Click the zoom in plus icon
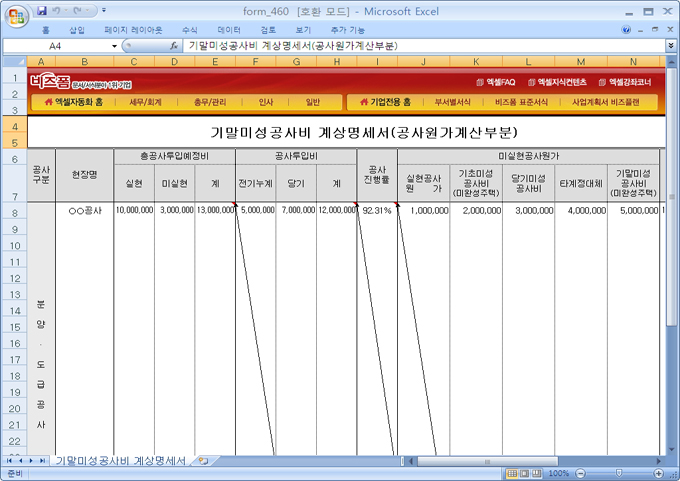 click(656, 473)
